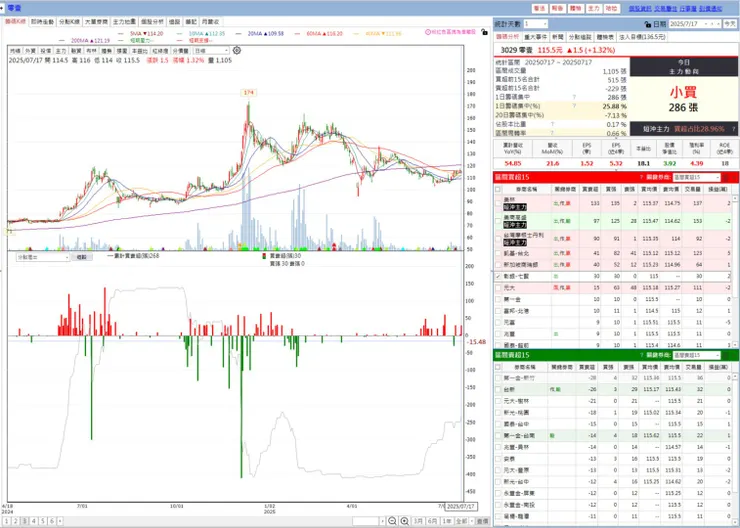Click the back arrow at window top-left

(4, 8)
